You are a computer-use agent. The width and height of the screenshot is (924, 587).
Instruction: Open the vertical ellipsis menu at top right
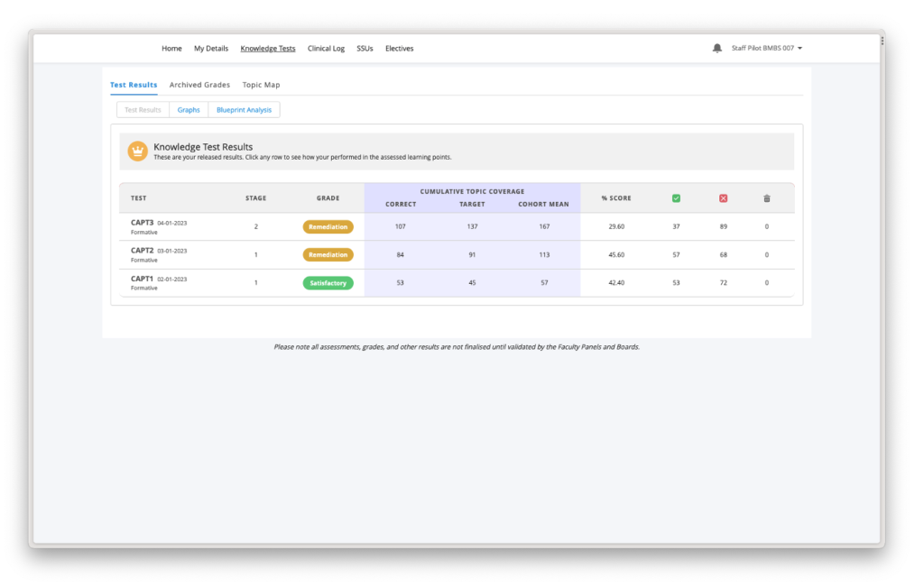[x=881, y=41]
